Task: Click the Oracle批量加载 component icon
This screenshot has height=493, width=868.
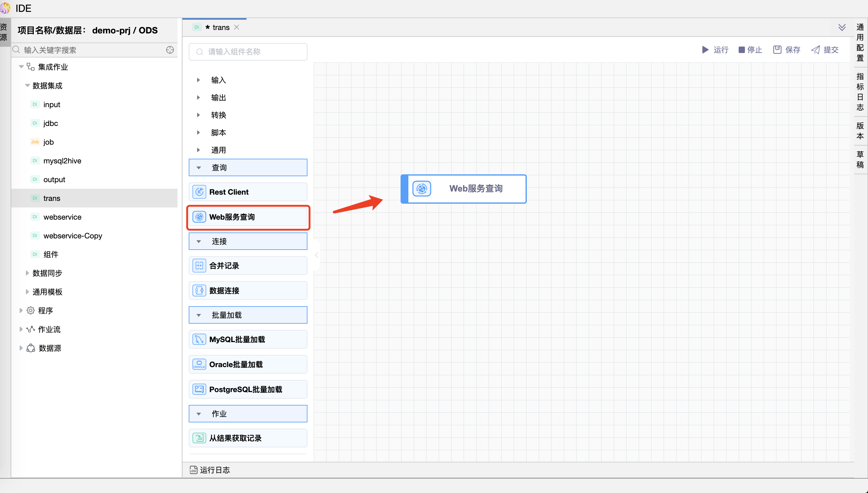Action: pos(199,364)
